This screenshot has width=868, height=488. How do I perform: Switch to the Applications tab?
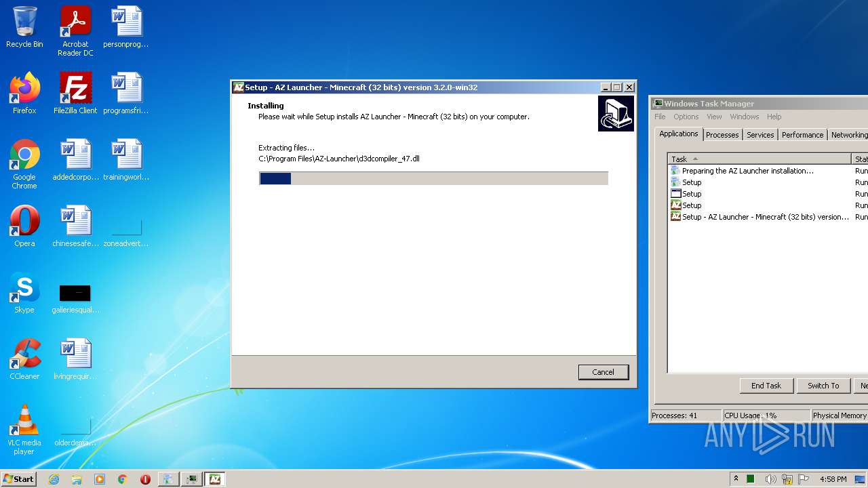[678, 134]
